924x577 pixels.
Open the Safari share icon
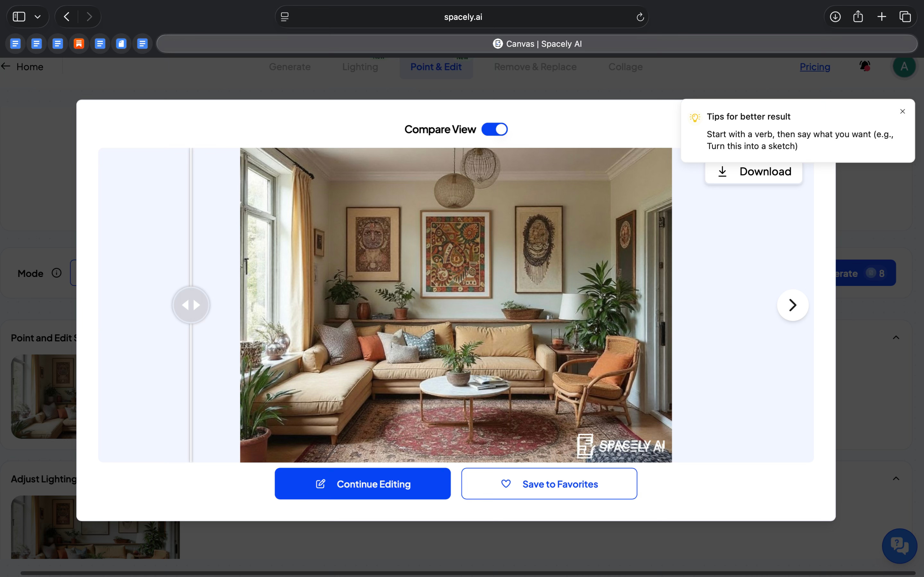[x=858, y=16]
